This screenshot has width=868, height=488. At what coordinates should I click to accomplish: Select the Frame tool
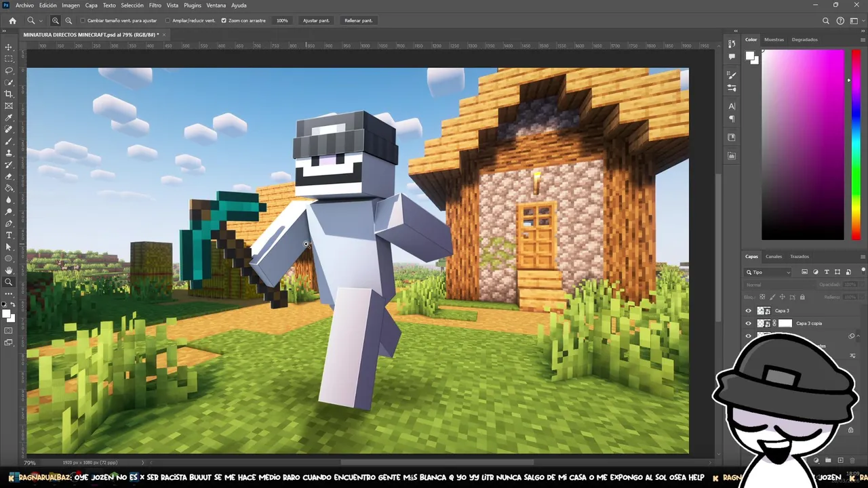pos(9,106)
